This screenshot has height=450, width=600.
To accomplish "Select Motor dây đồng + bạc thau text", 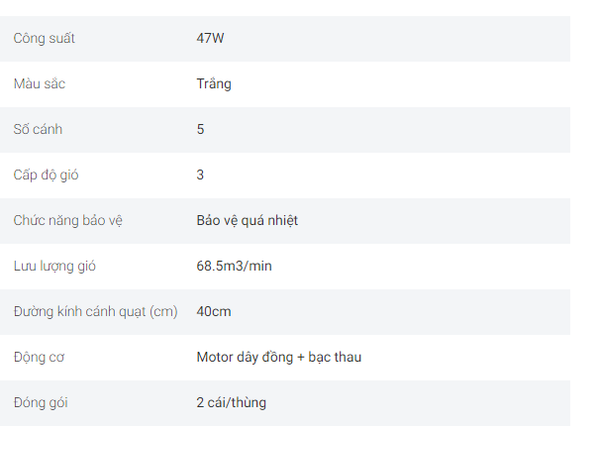I will 279,357.
